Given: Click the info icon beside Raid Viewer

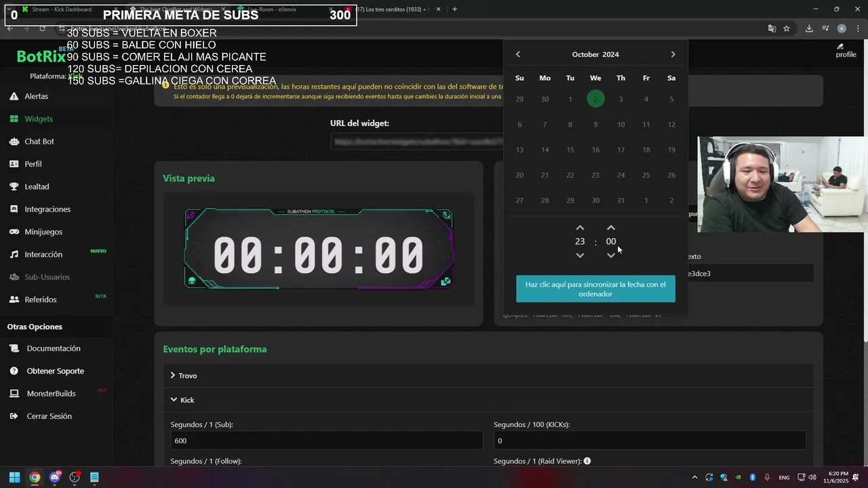Looking at the screenshot, I should [587, 461].
